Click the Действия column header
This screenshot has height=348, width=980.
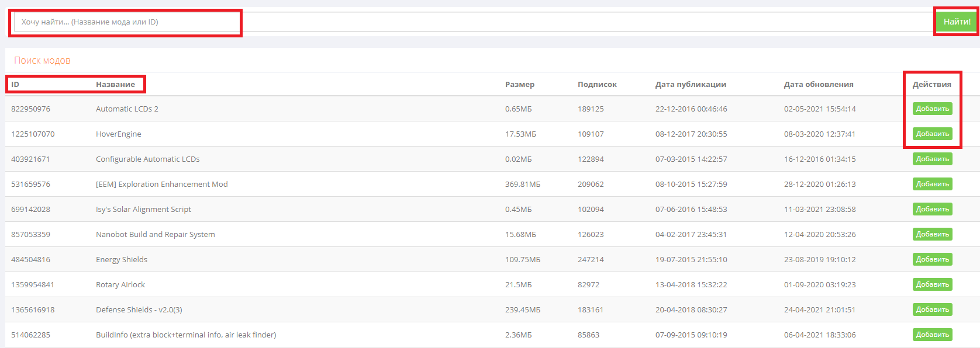coord(931,84)
